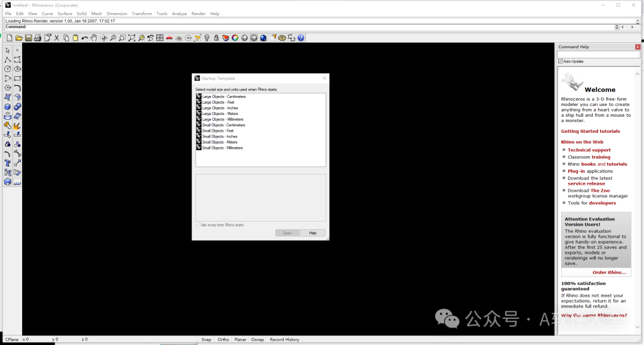
Task: Toggle Record History in status bar
Action: 284,340
